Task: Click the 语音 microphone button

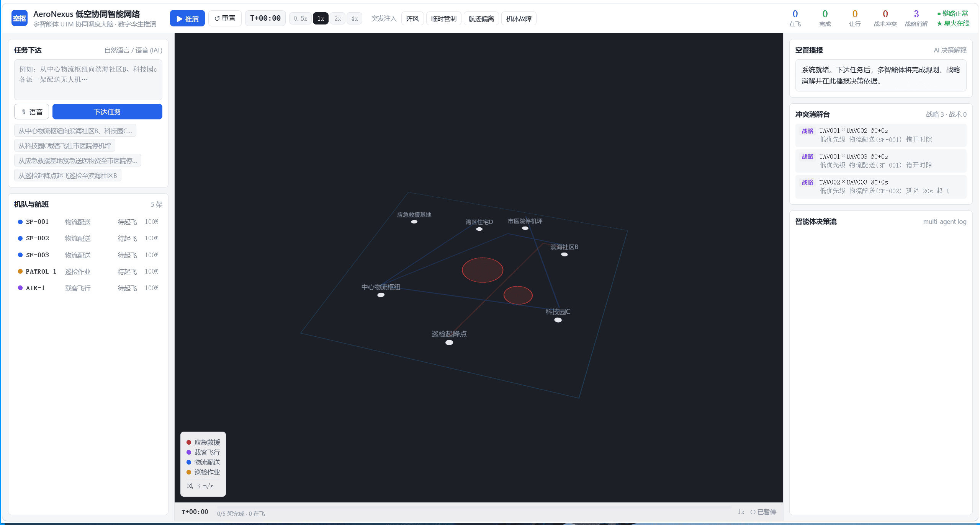Action: coord(31,112)
